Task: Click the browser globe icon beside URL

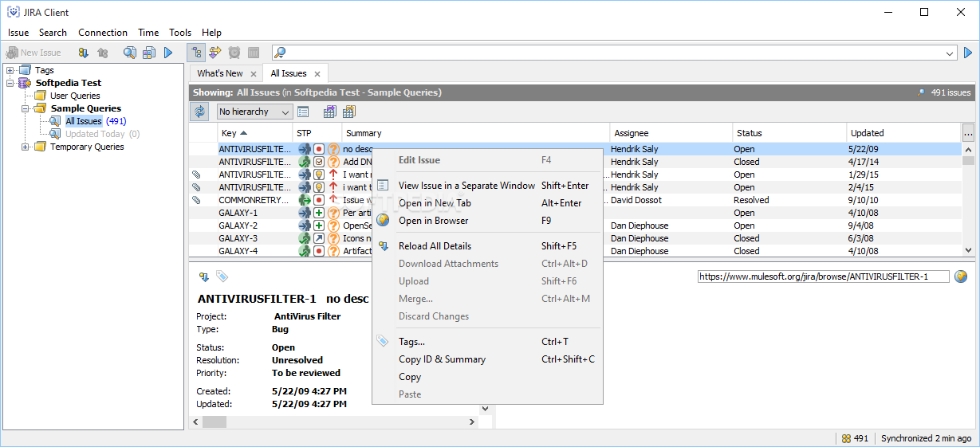Action: click(961, 276)
